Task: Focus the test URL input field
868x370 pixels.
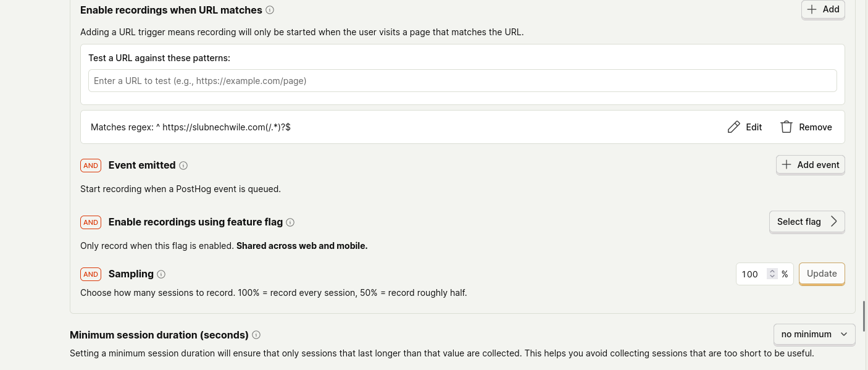Action: pos(462,81)
